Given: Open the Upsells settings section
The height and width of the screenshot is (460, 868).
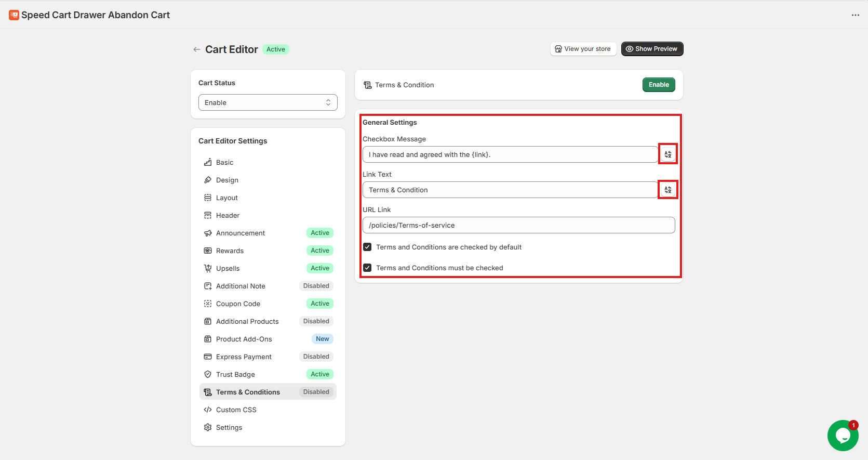Looking at the screenshot, I should click(x=228, y=269).
